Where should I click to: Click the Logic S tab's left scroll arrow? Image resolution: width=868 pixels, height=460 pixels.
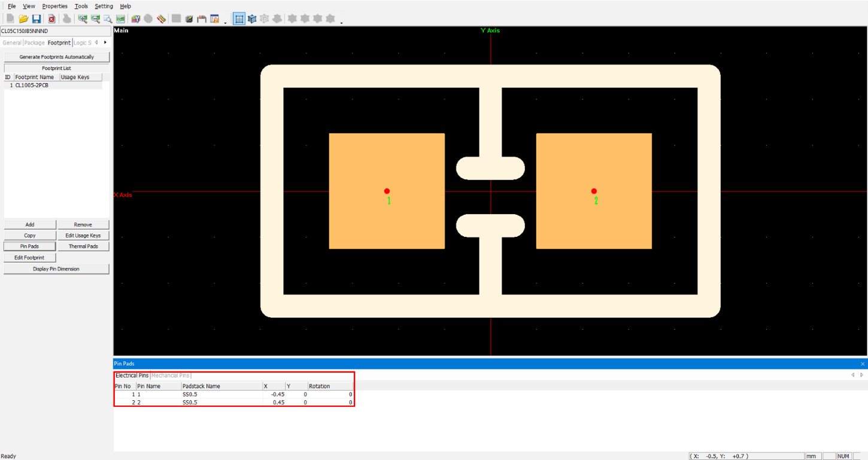click(x=96, y=42)
